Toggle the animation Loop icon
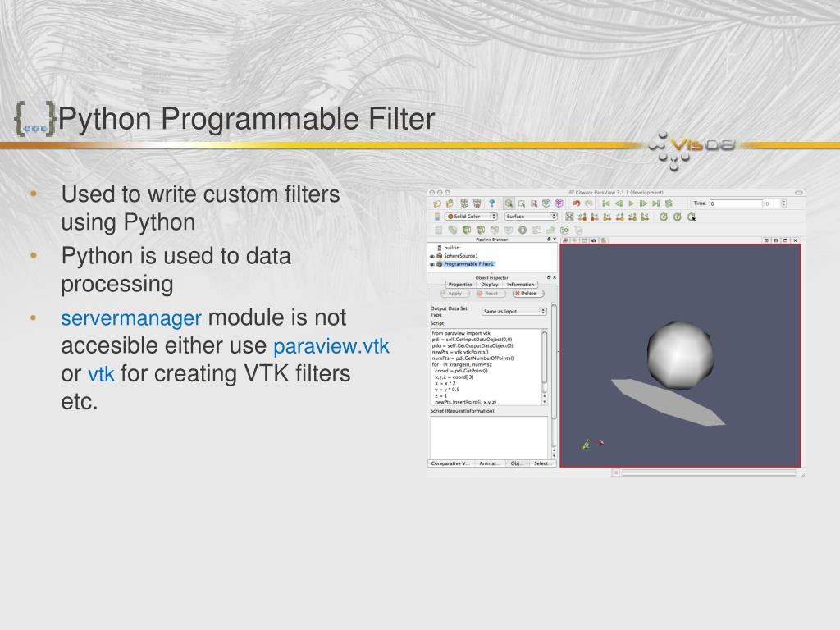This screenshot has width=840, height=630. coord(669,203)
